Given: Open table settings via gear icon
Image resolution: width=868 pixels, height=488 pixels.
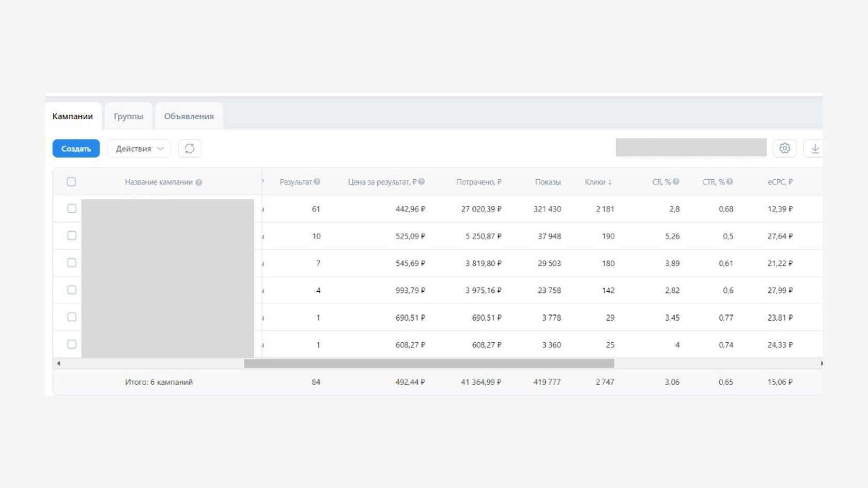Looking at the screenshot, I should tap(784, 149).
